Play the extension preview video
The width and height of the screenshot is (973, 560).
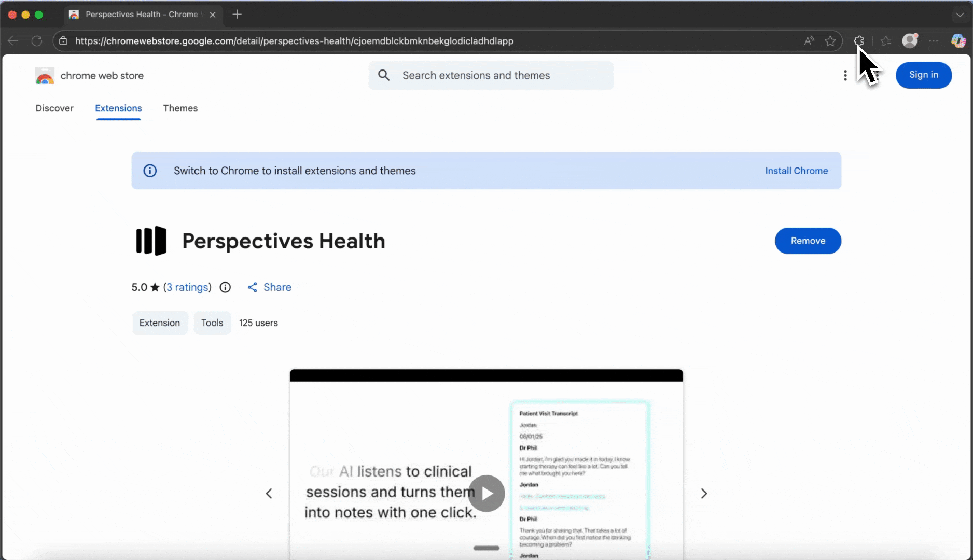click(486, 494)
